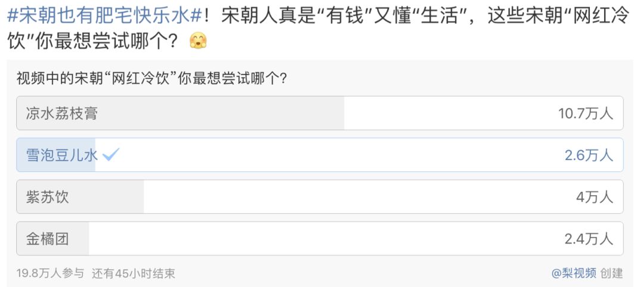Select the 紫苏饮 poll option

click(48, 197)
